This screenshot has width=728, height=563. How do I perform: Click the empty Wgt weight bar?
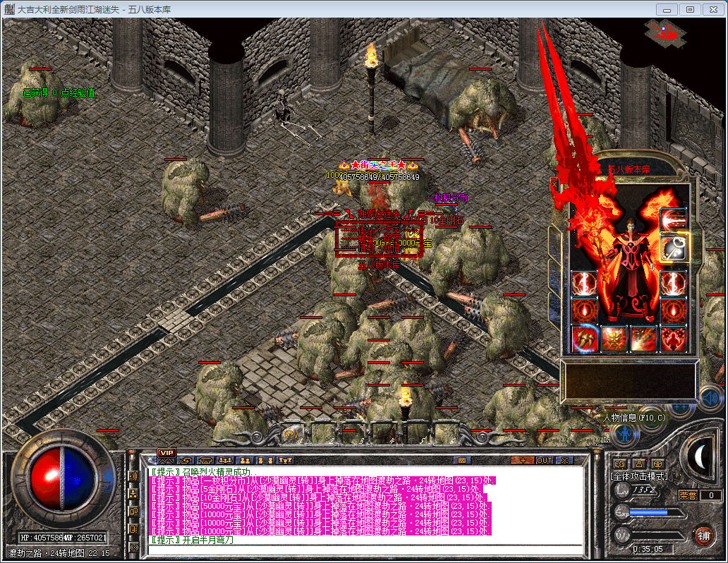657,535
